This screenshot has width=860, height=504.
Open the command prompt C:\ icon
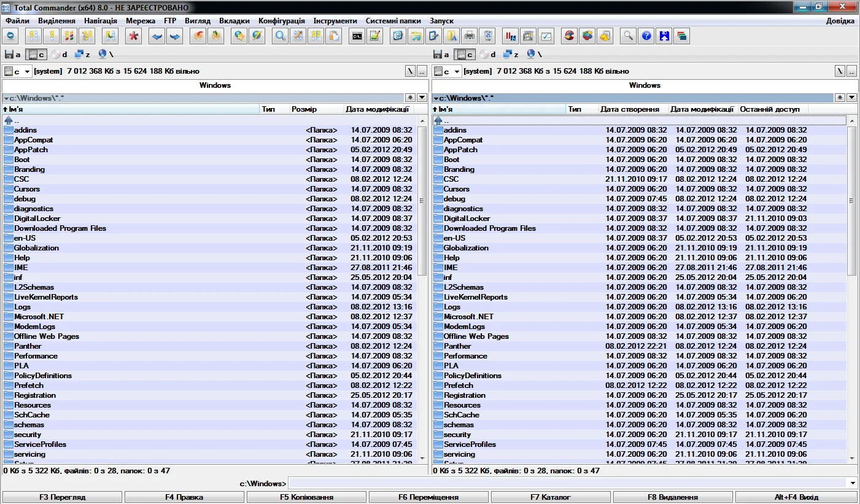[357, 36]
